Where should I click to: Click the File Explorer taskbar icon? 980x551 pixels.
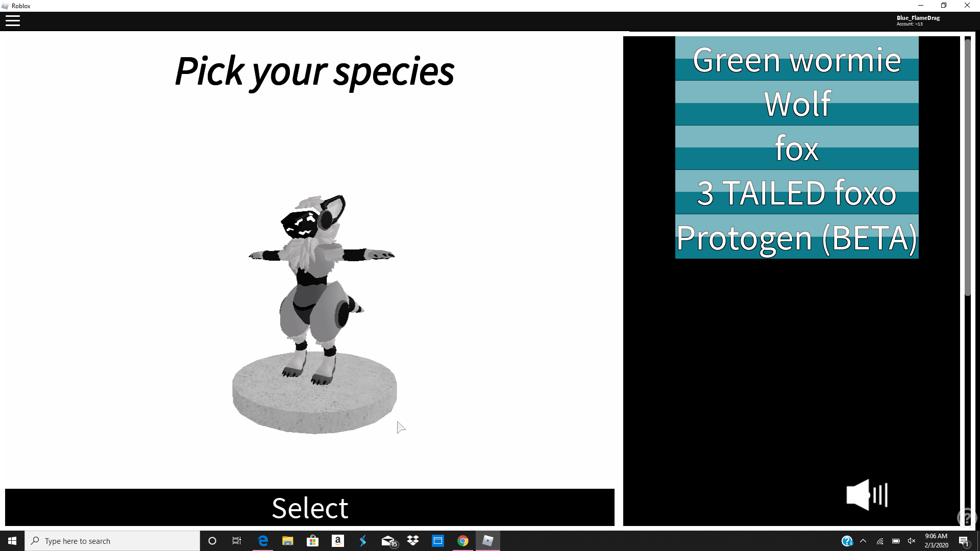287,541
